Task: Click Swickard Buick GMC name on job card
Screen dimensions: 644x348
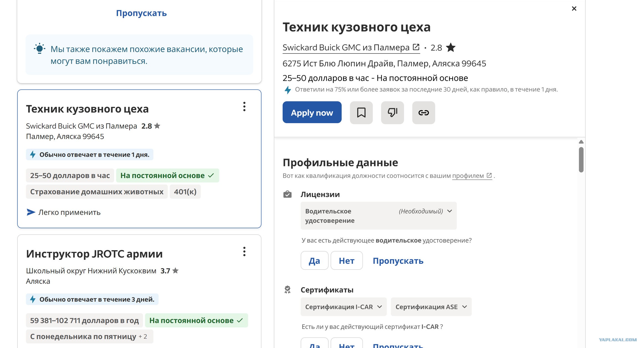Action: click(x=81, y=126)
